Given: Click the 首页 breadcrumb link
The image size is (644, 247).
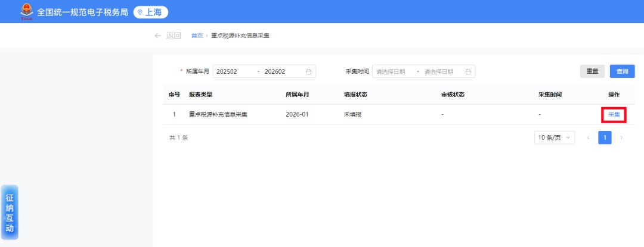Looking at the screenshot, I should 197,36.
